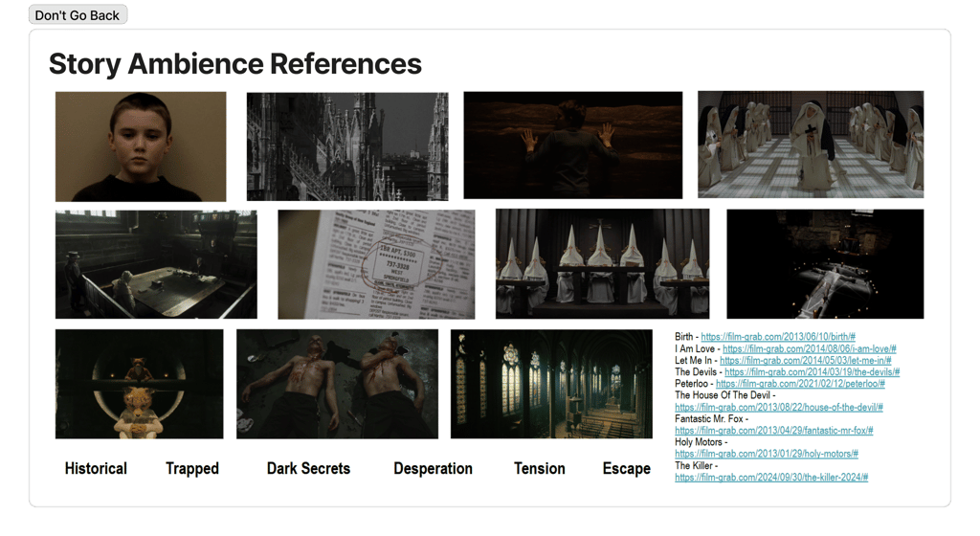This screenshot has height=536, width=980.
Task: Click the Trapped keyword
Action: pos(191,469)
